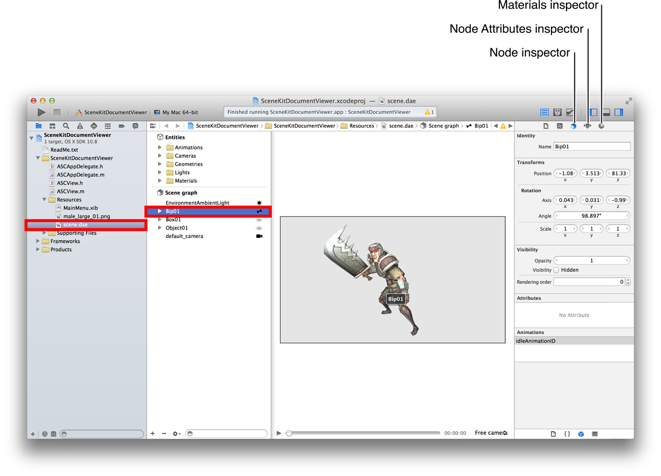
Task: Step the Rendering order value
Action: click(x=628, y=282)
